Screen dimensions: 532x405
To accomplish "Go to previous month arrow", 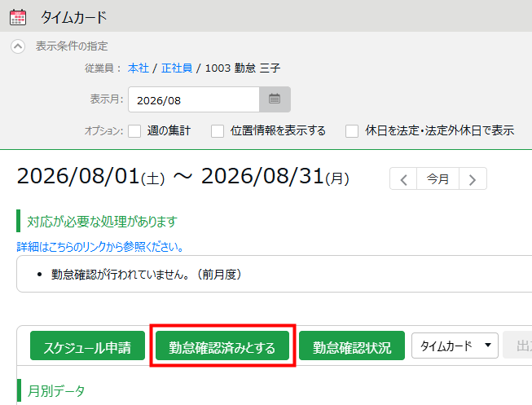I will point(403,179).
